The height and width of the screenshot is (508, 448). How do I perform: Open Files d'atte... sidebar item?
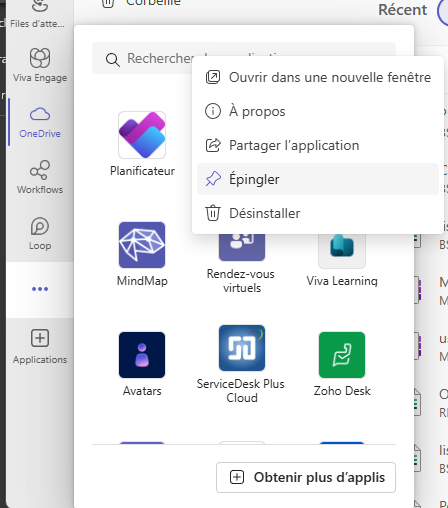click(x=37, y=15)
